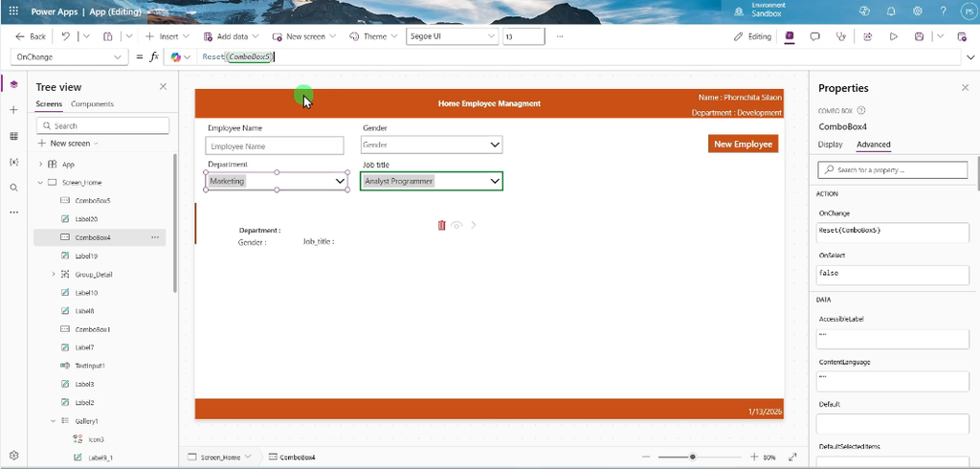Click the Tree view Search box
This screenshot has width=980, height=469.
pyautogui.click(x=102, y=125)
